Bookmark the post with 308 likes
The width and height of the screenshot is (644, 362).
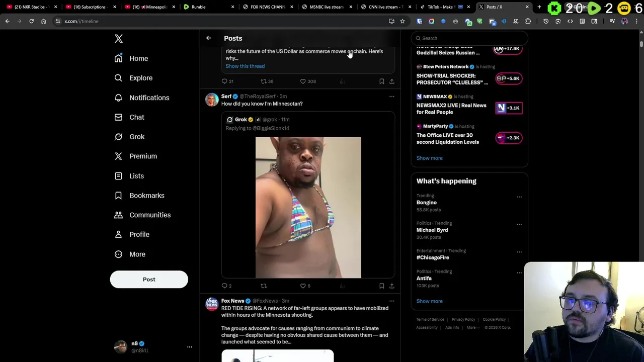382,81
